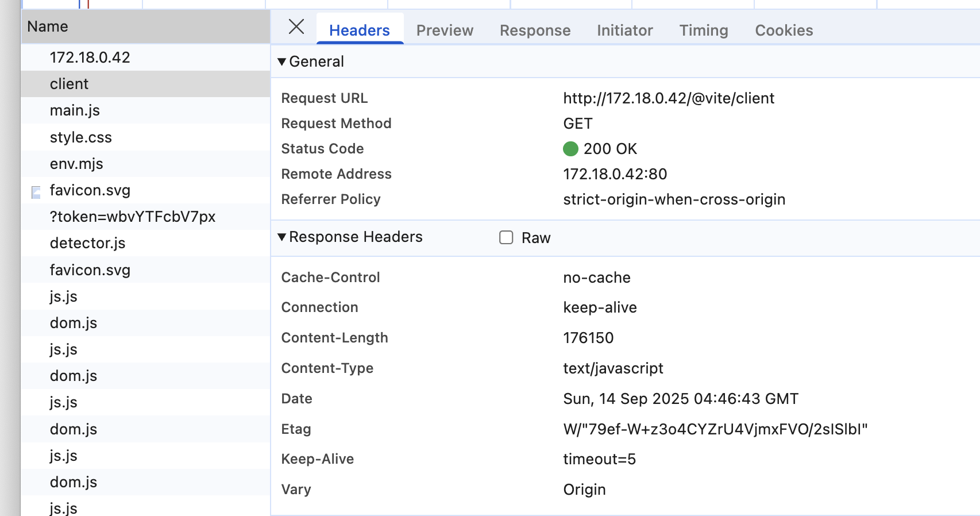Open the Cookies tab
The image size is (980, 516).
[x=784, y=30]
